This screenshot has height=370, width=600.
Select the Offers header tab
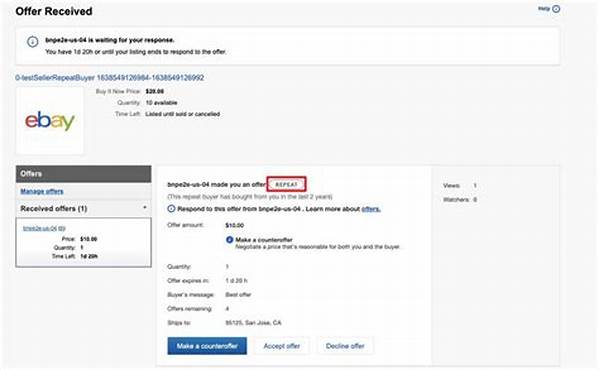tap(83, 174)
